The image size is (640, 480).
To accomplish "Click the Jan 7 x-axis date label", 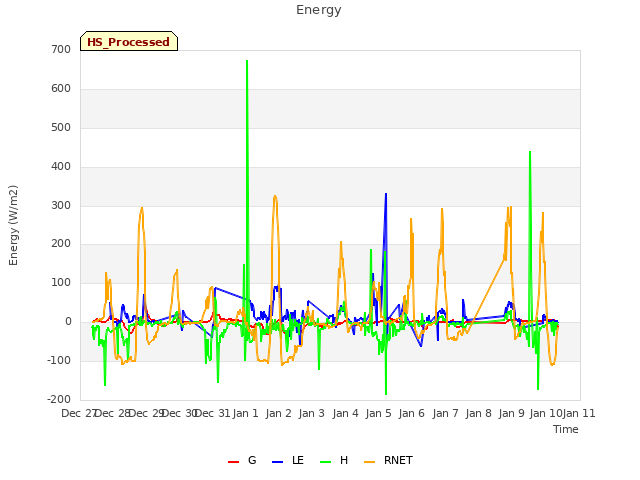I will (445, 413).
